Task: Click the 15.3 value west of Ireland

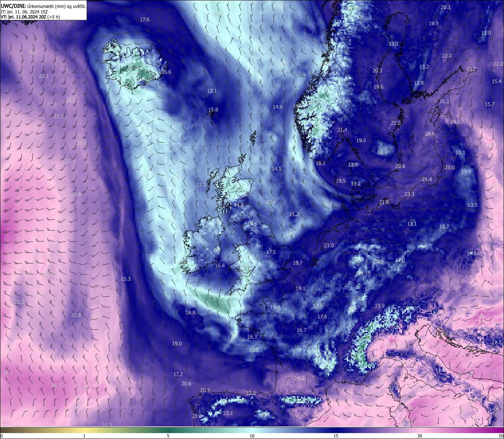Action: point(126,279)
